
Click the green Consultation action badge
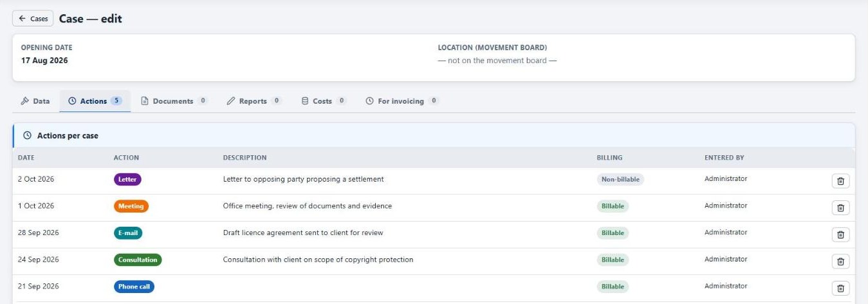click(138, 260)
